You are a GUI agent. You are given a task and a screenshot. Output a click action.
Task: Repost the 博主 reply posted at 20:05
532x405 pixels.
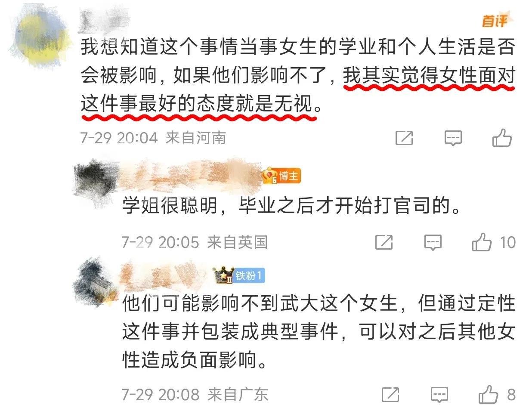(384, 242)
